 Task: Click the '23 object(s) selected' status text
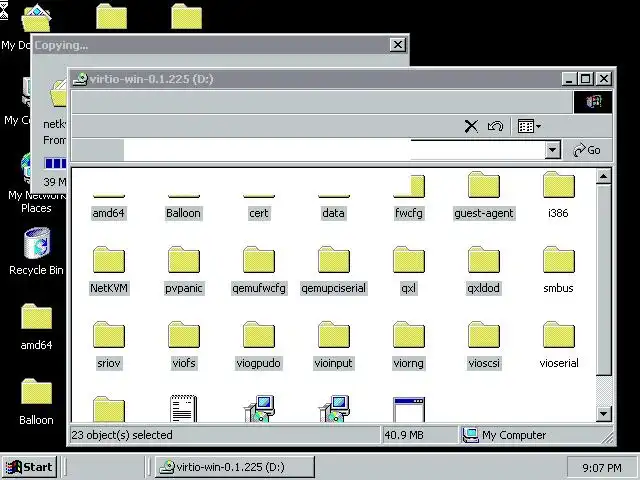pyautogui.click(x=122, y=435)
